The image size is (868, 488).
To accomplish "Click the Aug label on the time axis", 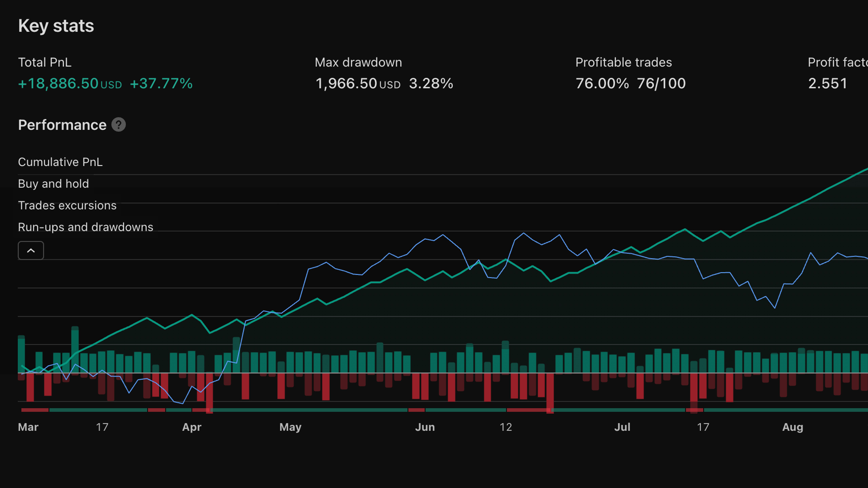I will point(793,427).
